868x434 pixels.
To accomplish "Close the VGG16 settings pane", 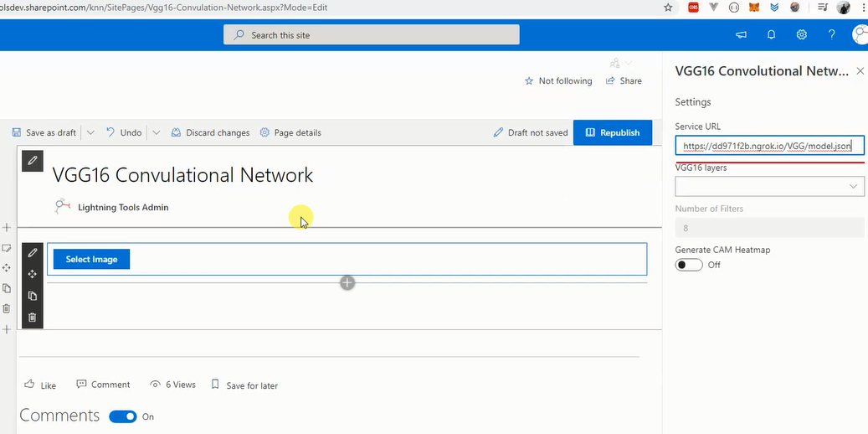I will coord(860,71).
